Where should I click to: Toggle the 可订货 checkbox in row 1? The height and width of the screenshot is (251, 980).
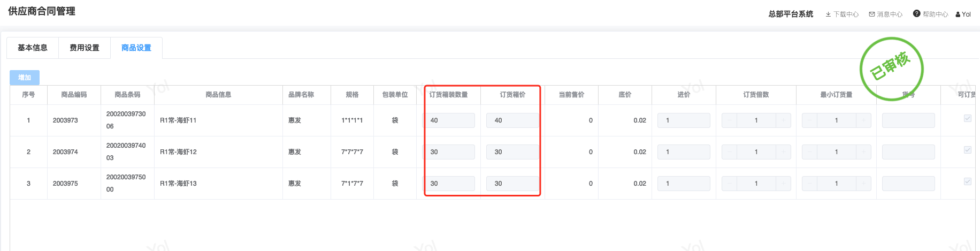(x=967, y=118)
